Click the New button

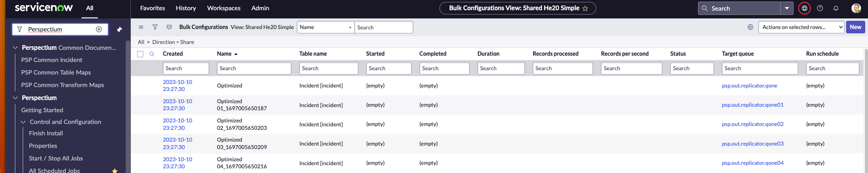pyautogui.click(x=855, y=27)
